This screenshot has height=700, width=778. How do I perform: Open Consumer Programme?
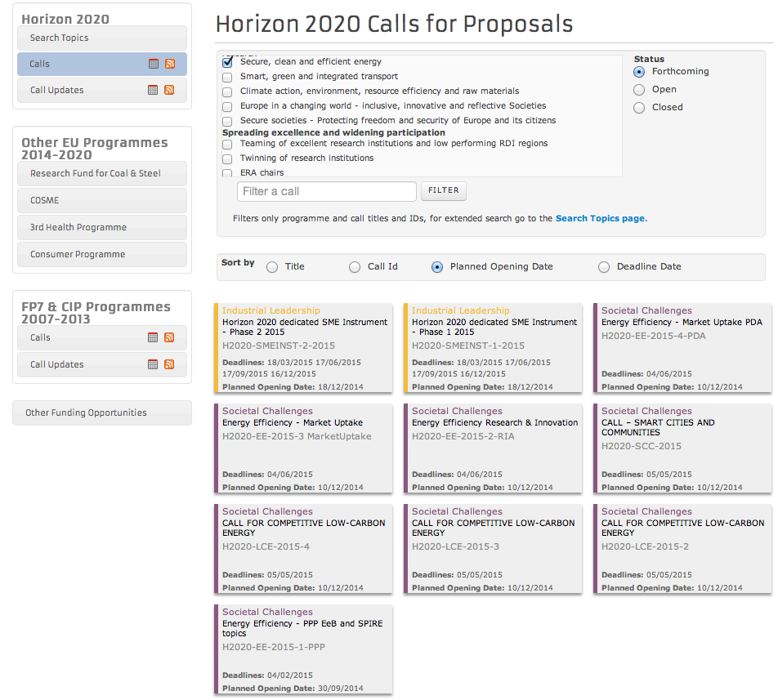(102, 254)
